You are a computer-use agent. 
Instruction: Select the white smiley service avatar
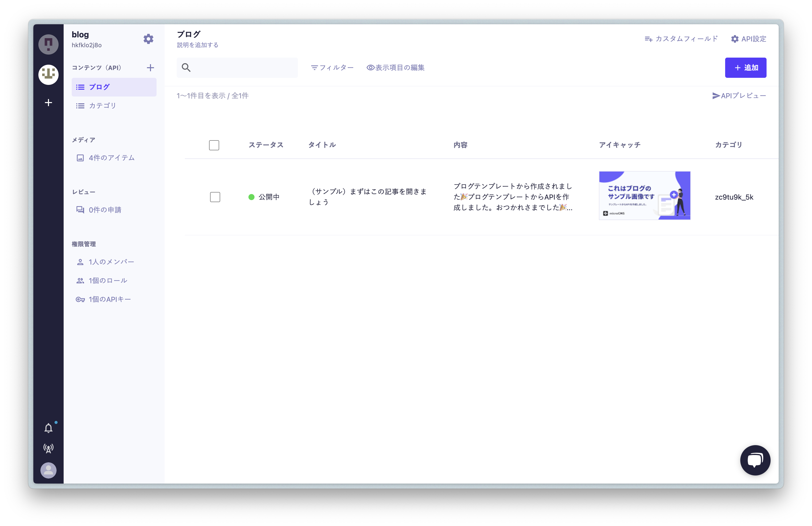coord(48,75)
